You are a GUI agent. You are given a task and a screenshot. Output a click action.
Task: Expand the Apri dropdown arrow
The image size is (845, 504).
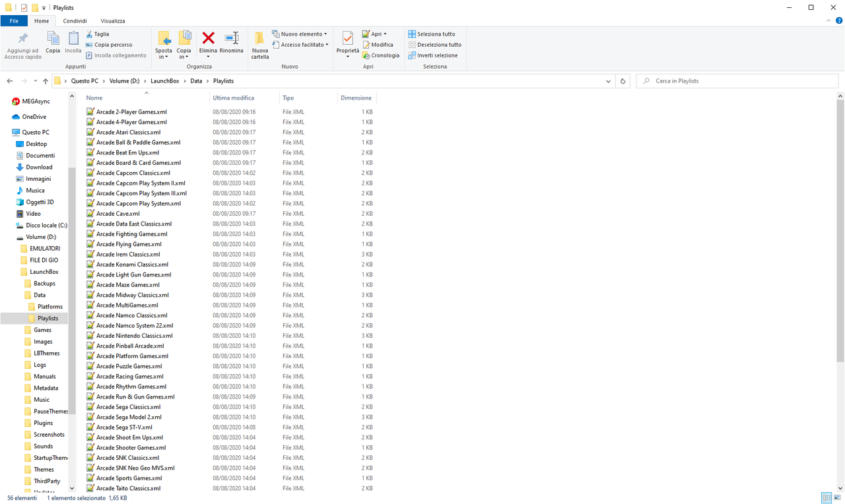point(385,34)
